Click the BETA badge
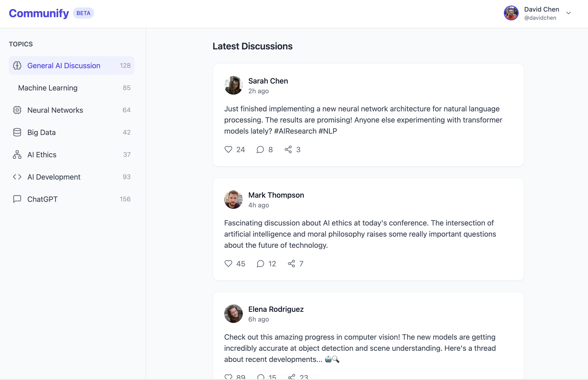The width and height of the screenshot is (588, 380). [83, 13]
